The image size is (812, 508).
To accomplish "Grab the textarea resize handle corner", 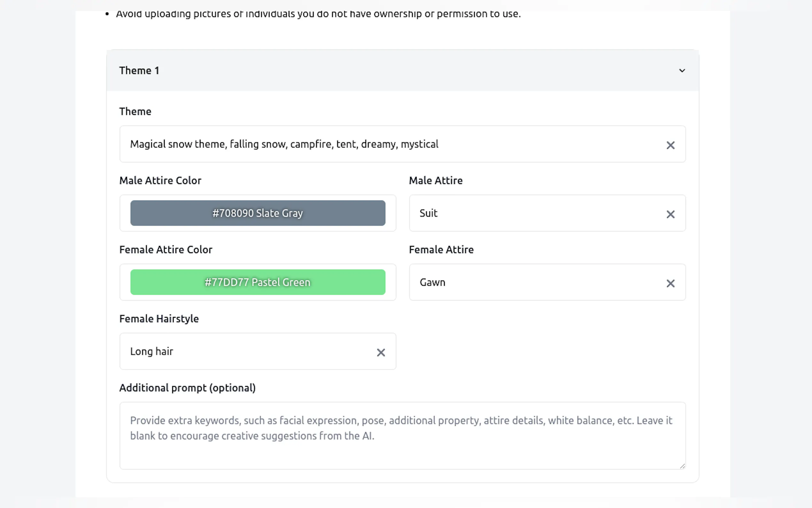I will click(682, 466).
